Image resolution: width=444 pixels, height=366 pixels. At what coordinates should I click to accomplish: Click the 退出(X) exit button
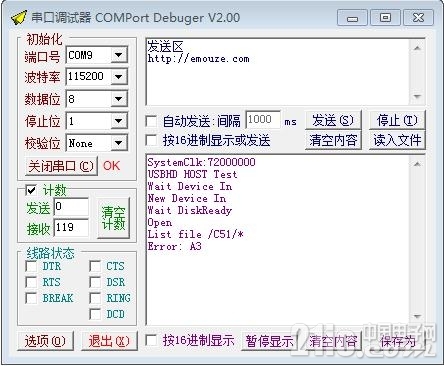[109, 341]
